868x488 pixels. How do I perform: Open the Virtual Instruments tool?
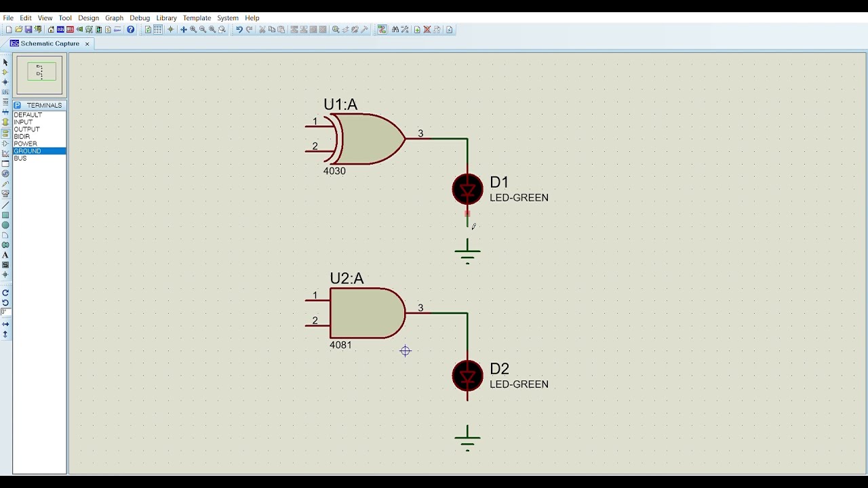[x=5, y=195]
